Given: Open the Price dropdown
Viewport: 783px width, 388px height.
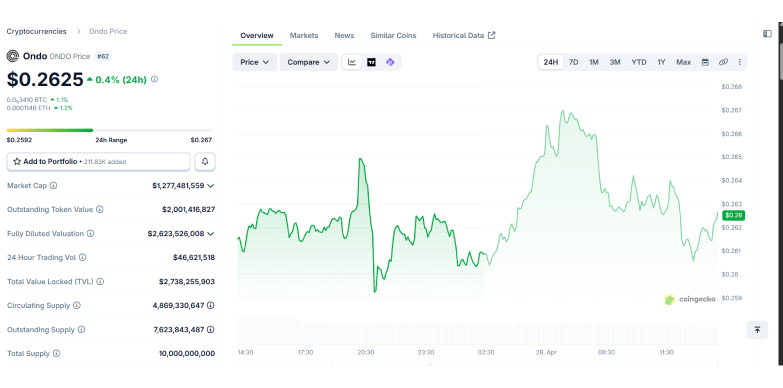Looking at the screenshot, I should coord(255,62).
